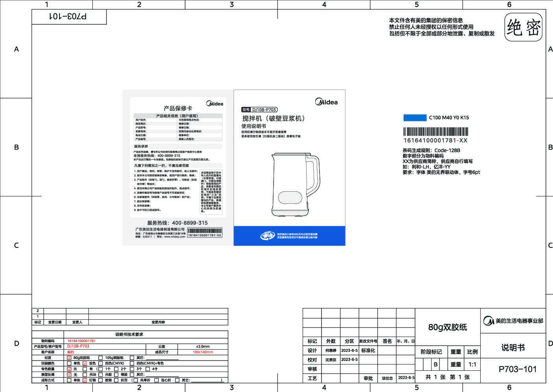Viewport: 553px width, 392px height.
Task: Click the 标准化 cell
Action: (x=368, y=350)
